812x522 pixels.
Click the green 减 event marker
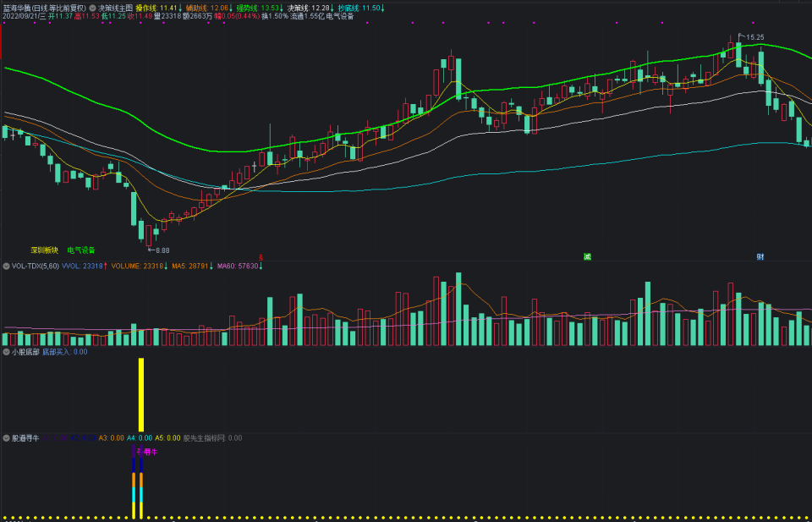pos(587,257)
